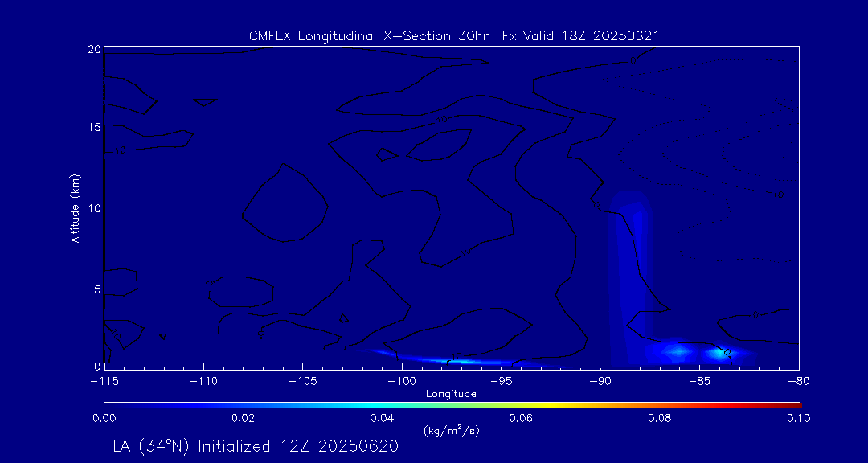Screen dimensions: 868x463
Task: Select altitude tick label "20"
Action: tap(94, 49)
